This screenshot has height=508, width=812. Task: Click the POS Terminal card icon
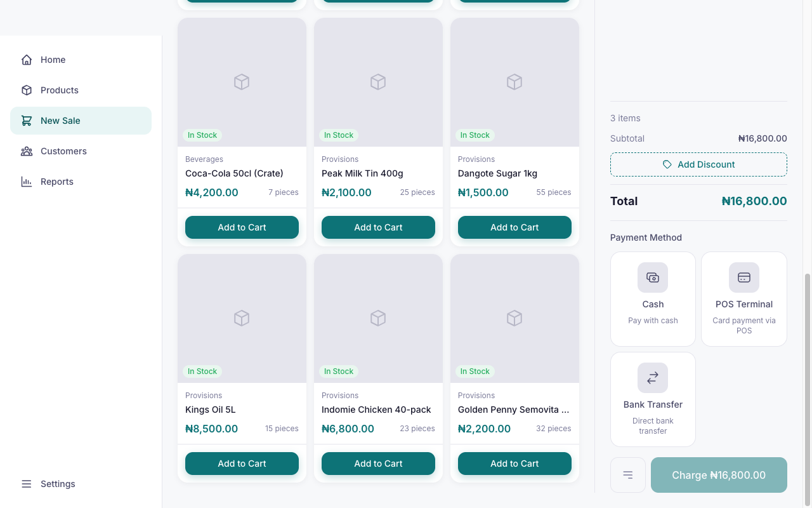744,277
